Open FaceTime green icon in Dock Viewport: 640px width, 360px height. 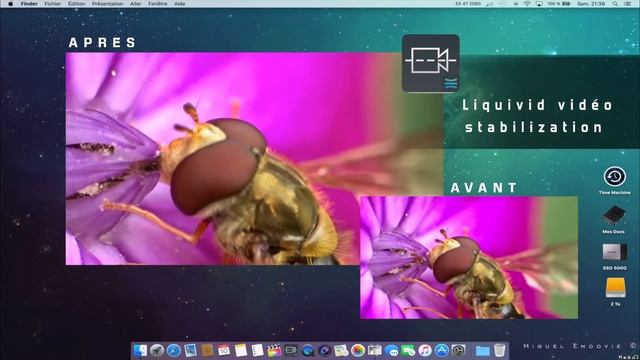(408, 350)
